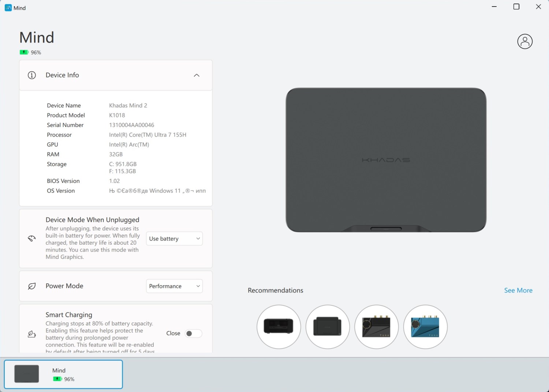The image size is (549, 392).
Task: Click the C: 951.8GB storage value
Action: [123, 164]
